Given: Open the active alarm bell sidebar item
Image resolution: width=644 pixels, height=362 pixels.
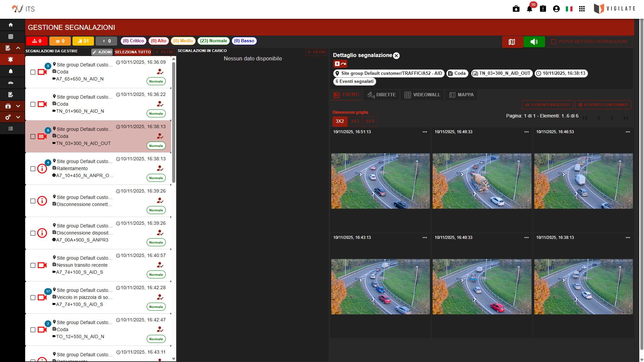Looking at the screenshot, I should (11, 59).
